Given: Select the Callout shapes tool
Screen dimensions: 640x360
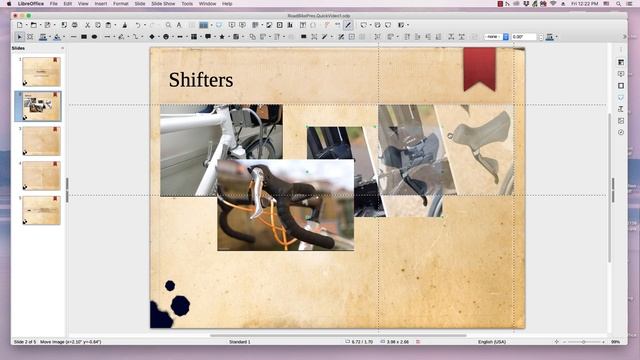Looking at the screenshot, I should [x=208, y=37].
